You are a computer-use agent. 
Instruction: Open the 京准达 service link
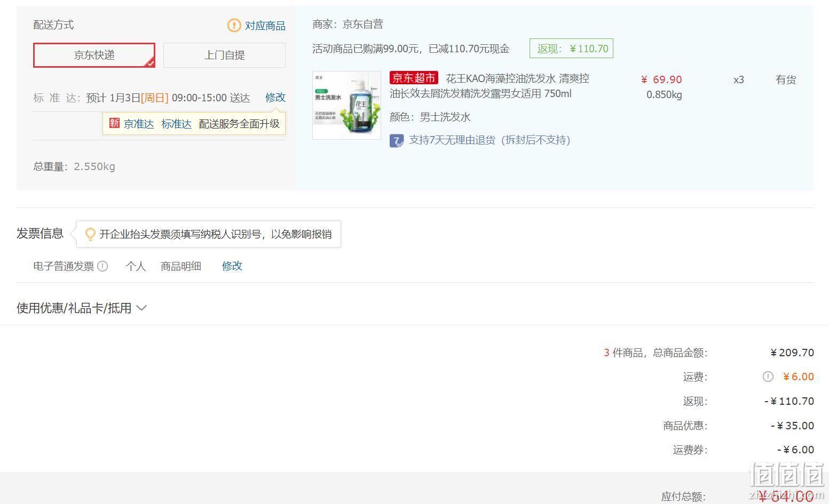tap(139, 124)
